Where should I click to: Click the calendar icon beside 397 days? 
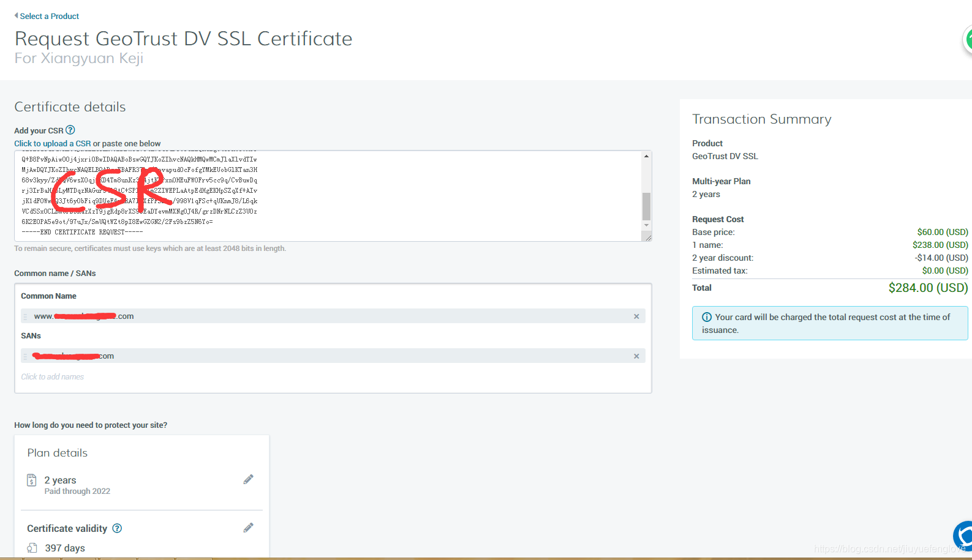click(x=32, y=548)
